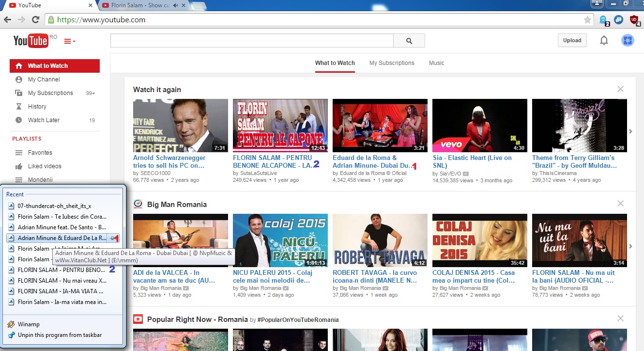Go back to the previous page in Chrome
This screenshot has width=644, height=351.
(7, 20)
